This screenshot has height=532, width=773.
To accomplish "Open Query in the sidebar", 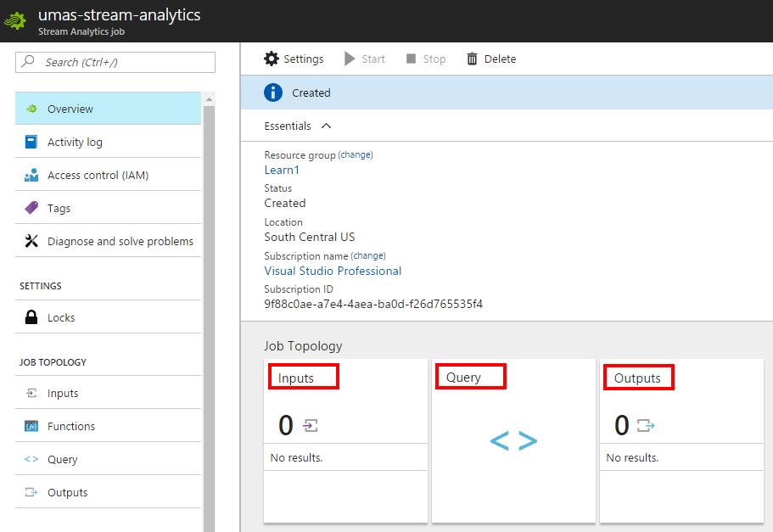I will click(x=108, y=459).
